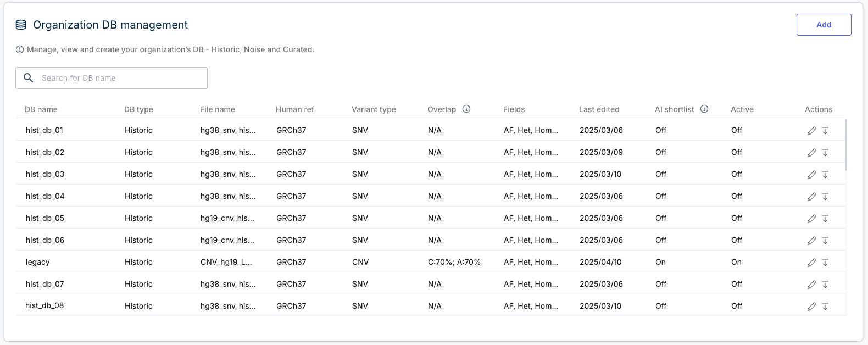868x345 pixels.
Task: Click the table's vertical scrollbar
Action: (x=846, y=145)
